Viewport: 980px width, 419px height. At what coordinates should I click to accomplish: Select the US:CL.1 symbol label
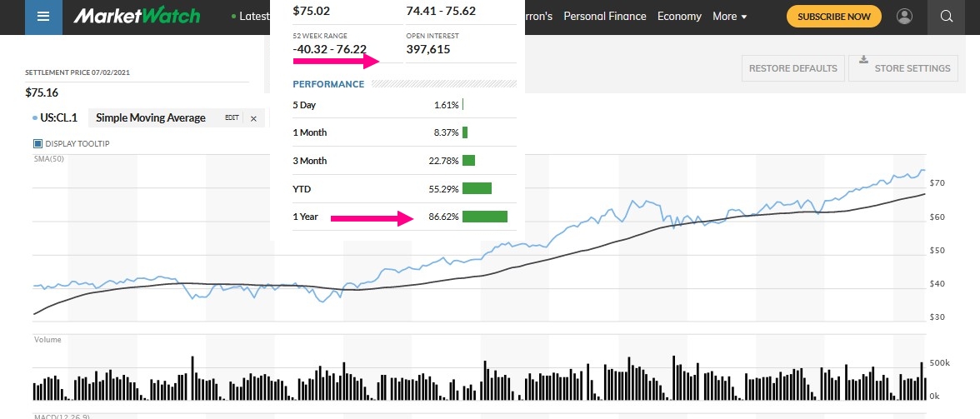tap(58, 118)
